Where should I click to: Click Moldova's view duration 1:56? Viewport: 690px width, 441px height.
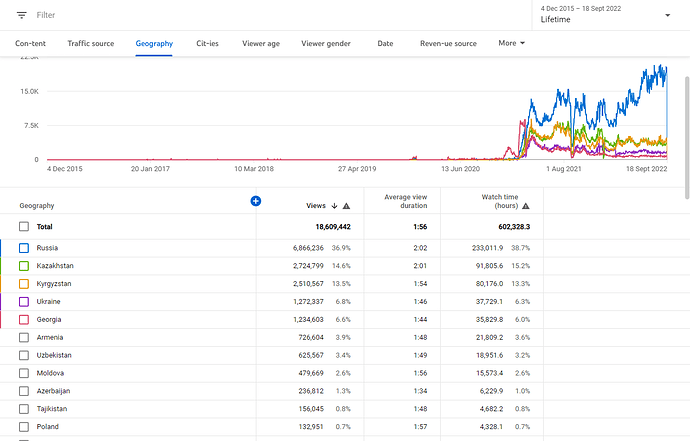[x=420, y=373]
